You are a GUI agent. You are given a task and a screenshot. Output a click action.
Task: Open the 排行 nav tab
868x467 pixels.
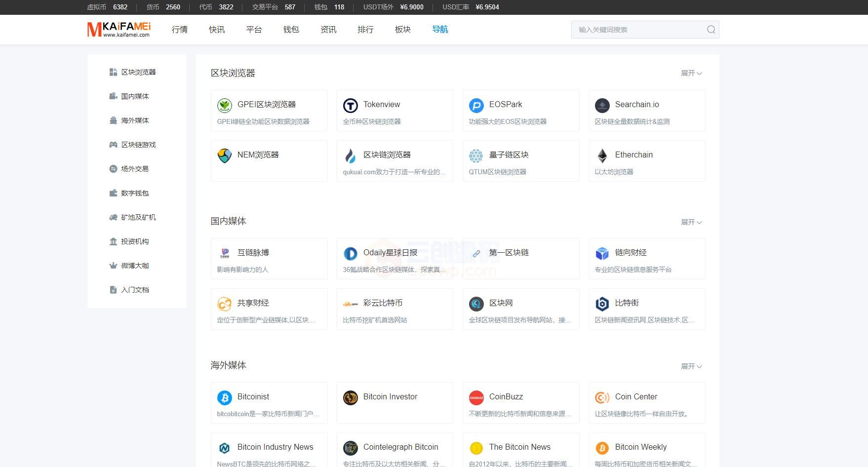click(x=365, y=30)
